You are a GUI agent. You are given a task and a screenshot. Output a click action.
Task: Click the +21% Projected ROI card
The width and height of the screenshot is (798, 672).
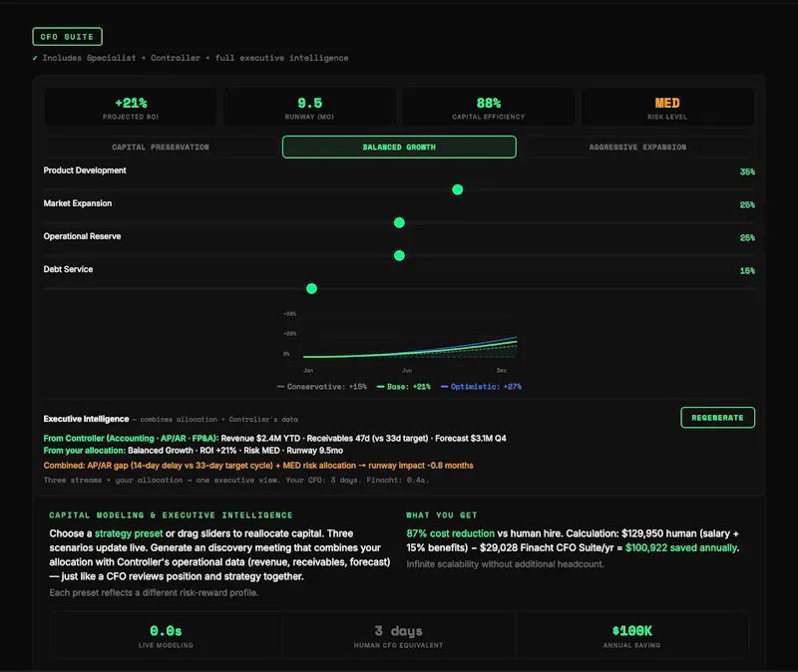pos(131,107)
